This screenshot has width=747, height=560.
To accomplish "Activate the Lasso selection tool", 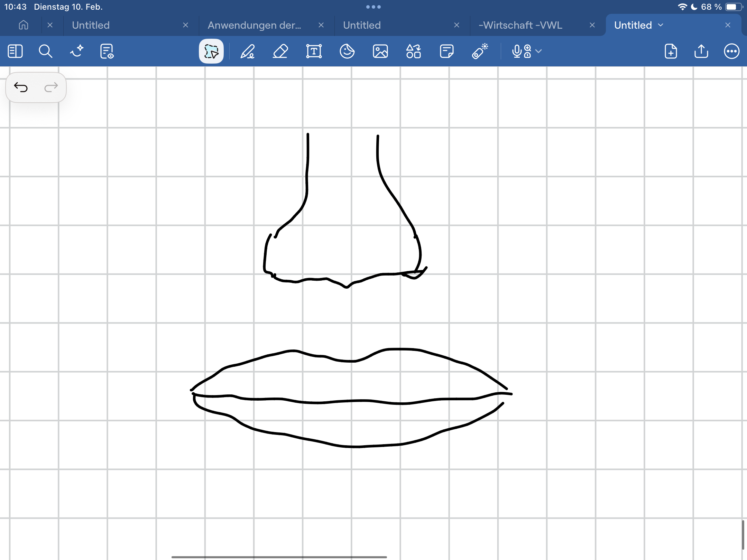I will click(x=211, y=52).
